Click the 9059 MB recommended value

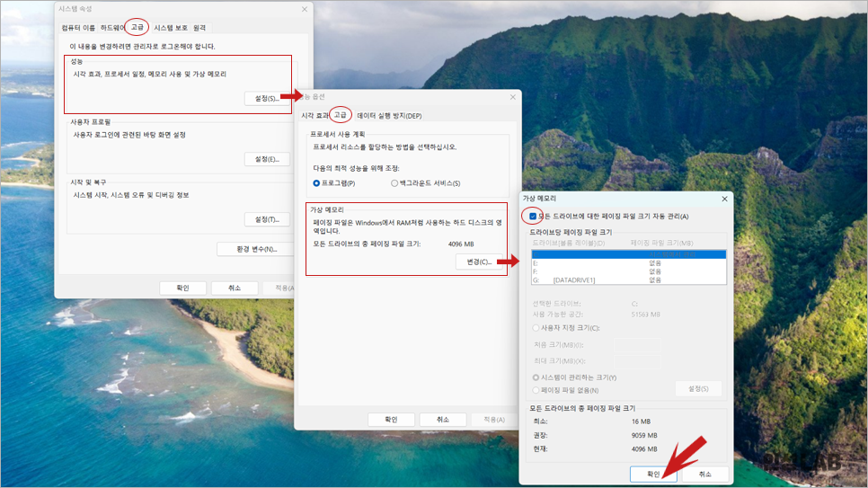point(644,435)
